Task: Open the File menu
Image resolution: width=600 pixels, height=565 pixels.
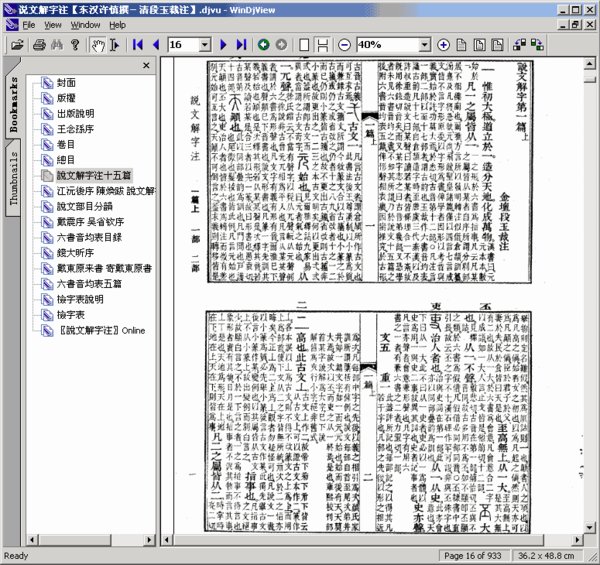Action: pos(27,22)
